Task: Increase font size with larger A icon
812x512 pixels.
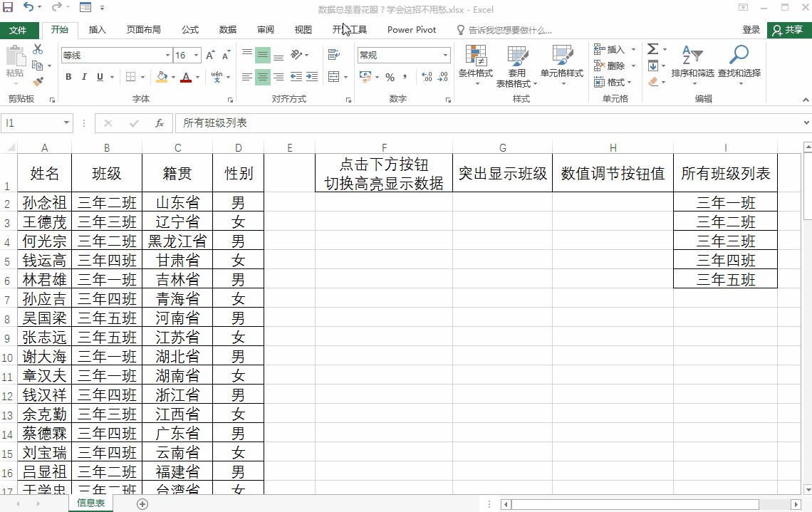Action: (210, 55)
